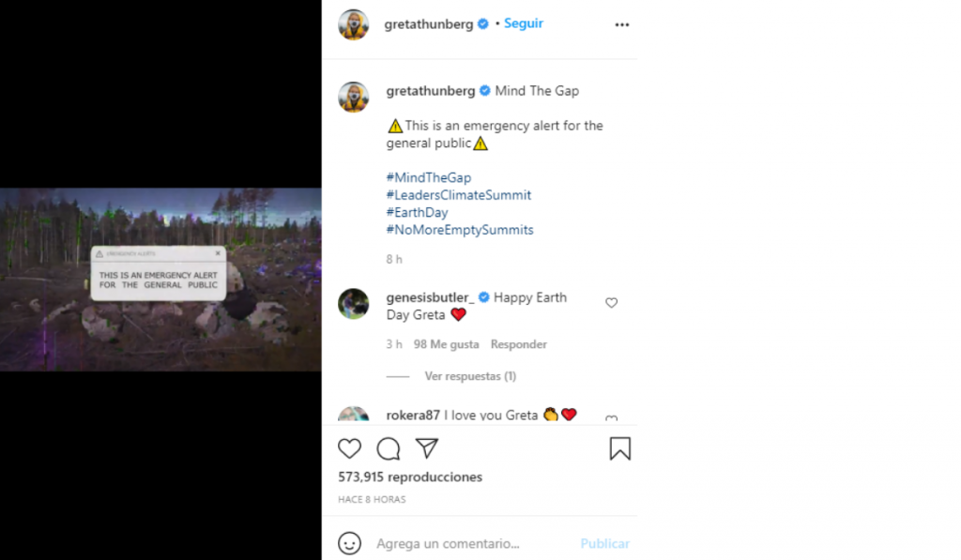961x560 pixels.
Task: Expand Ver respuestas (1) replies
Action: point(470,376)
